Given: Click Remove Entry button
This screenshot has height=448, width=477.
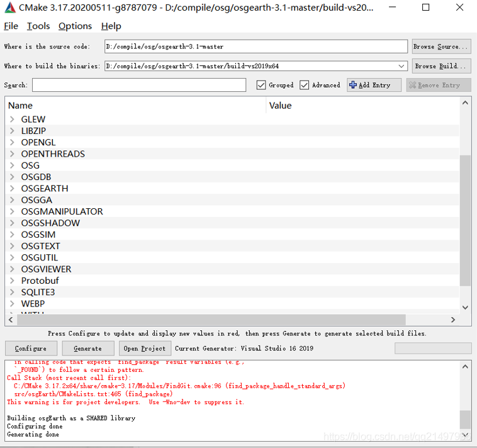Looking at the screenshot, I should pos(439,85).
